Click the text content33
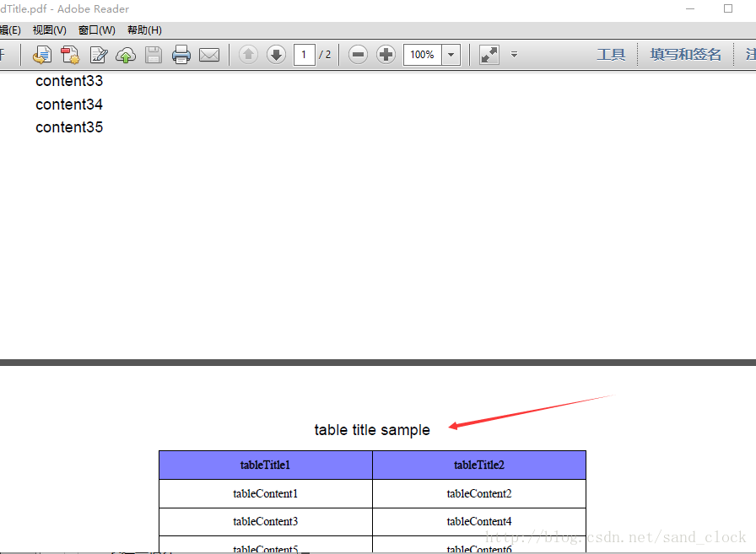The width and height of the screenshot is (756, 554). 69,81
